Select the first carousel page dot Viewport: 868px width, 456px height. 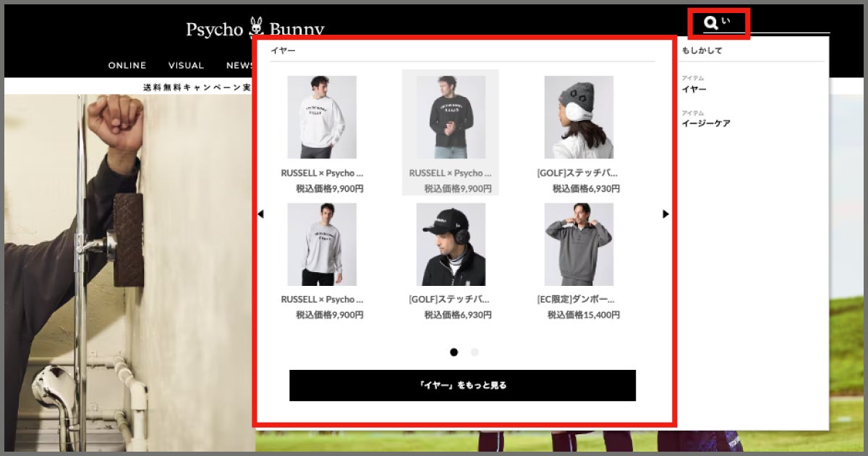(454, 352)
